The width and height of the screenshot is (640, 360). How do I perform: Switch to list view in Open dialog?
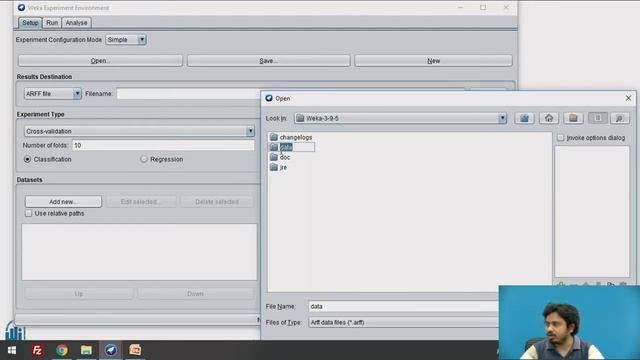coord(598,118)
